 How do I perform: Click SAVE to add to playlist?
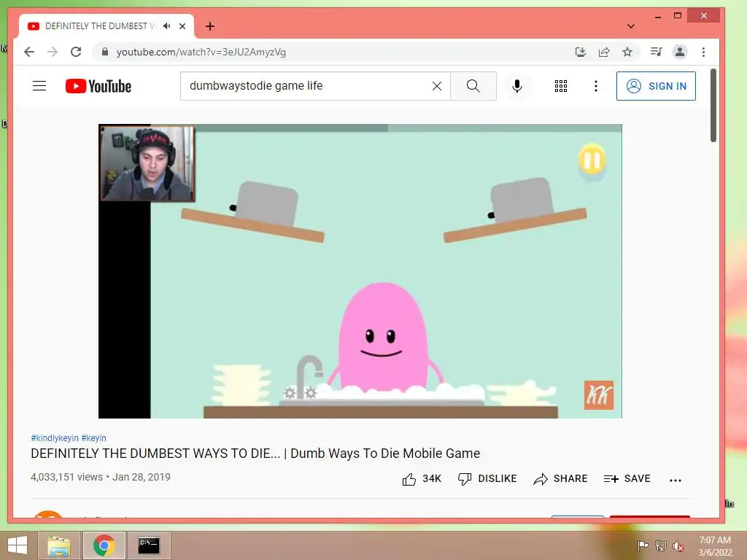click(627, 478)
